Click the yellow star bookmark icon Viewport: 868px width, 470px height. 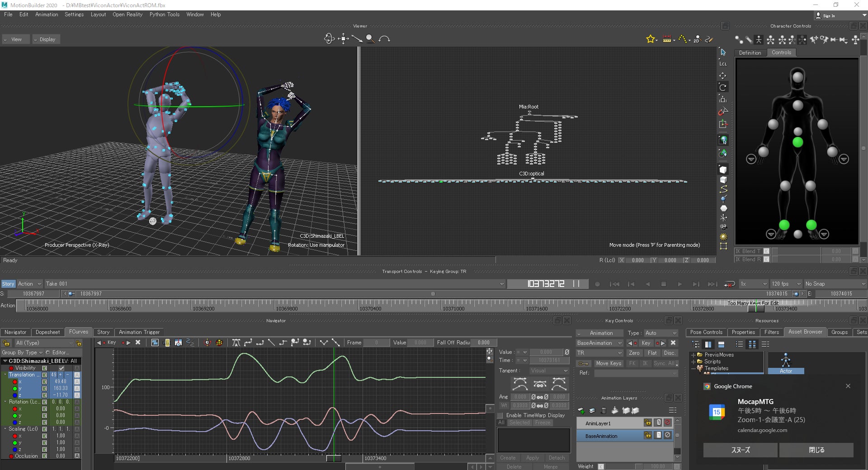tap(650, 39)
